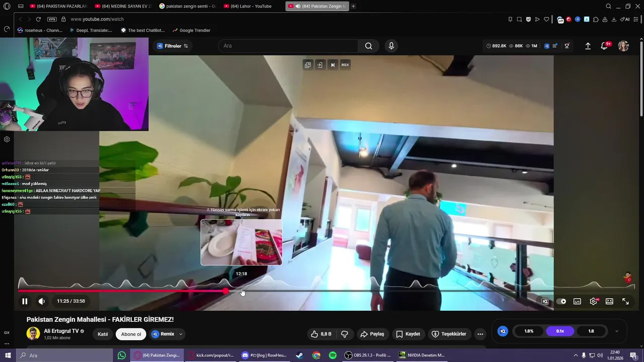
Task: Like the video with 8,8 B likes
Action: click(321, 334)
